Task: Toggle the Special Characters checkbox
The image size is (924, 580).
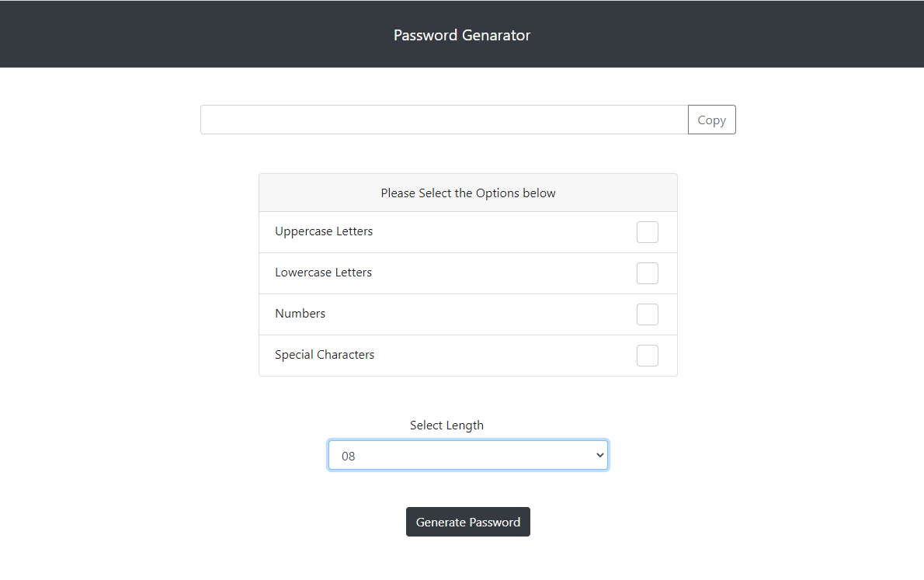Action: coord(647,356)
